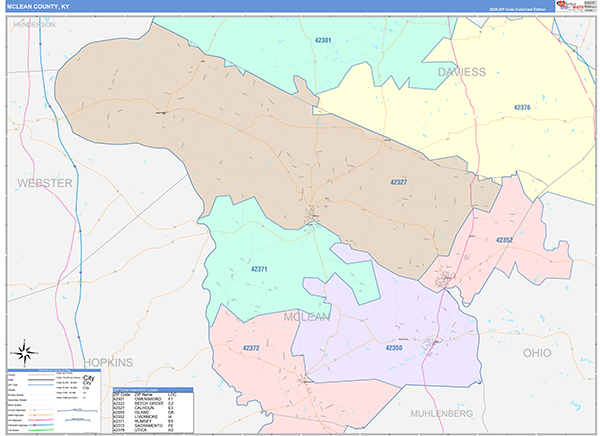Click the HOPKINS county name label
The width and height of the screenshot is (600, 436).
coord(108,363)
